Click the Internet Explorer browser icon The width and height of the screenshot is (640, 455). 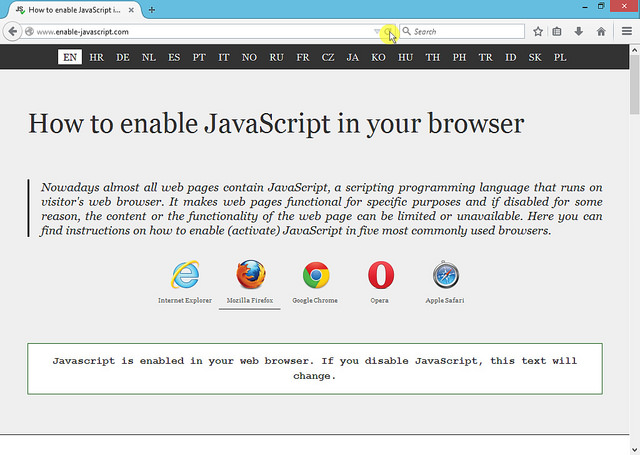(185, 275)
